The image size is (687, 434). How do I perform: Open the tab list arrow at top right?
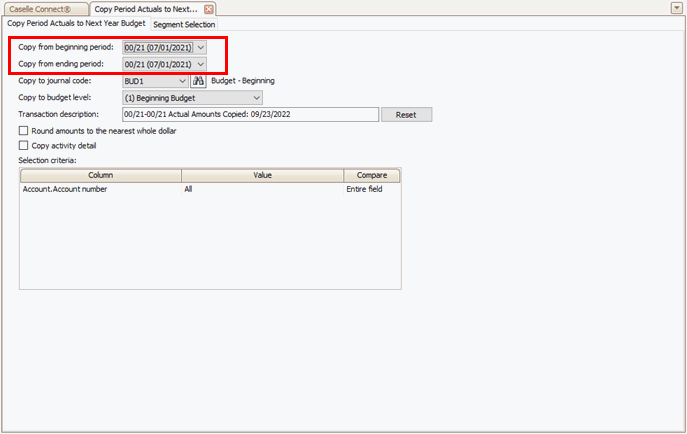[x=677, y=8]
